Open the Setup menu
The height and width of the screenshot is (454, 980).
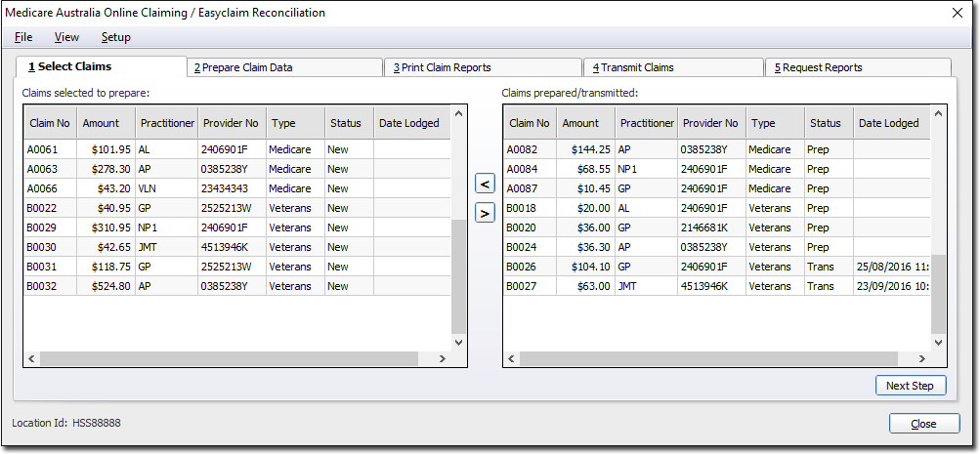coord(115,37)
